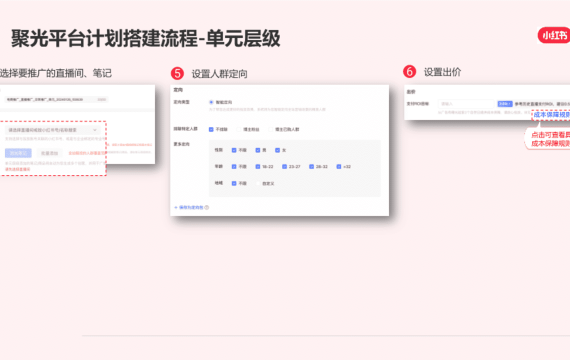
Task: Click the 批量添加 button
Action: tap(49, 153)
